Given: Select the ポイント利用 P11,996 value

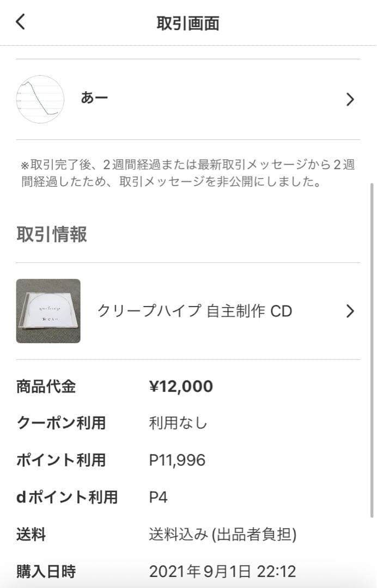Looking at the screenshot, I should (177, 460).
